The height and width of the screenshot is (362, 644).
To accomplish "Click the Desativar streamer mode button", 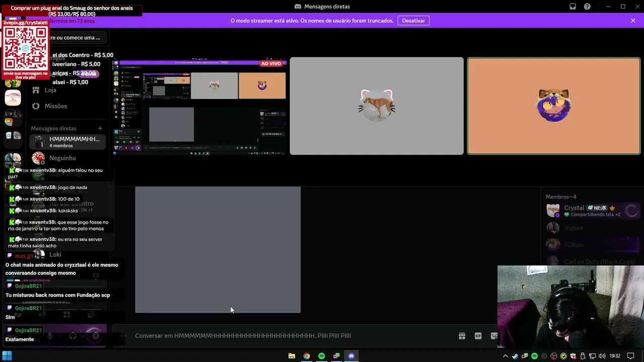I will tap(414, 21).
